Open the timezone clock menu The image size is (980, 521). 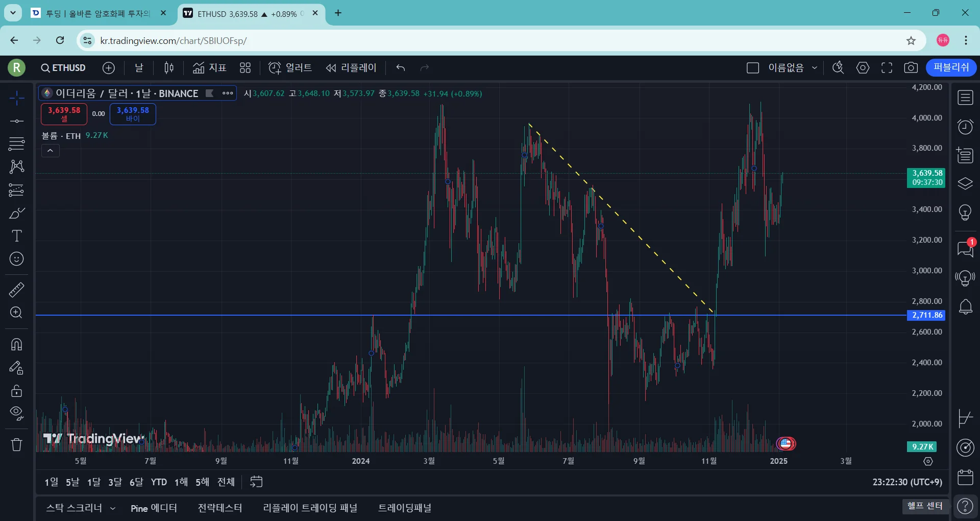point(907,482)
